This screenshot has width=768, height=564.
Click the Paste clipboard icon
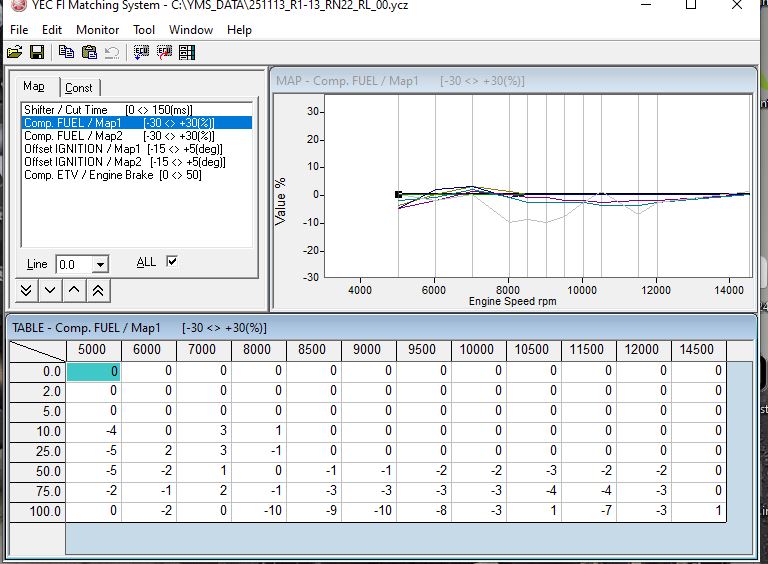pyautogui.click(x=89, y=52)
